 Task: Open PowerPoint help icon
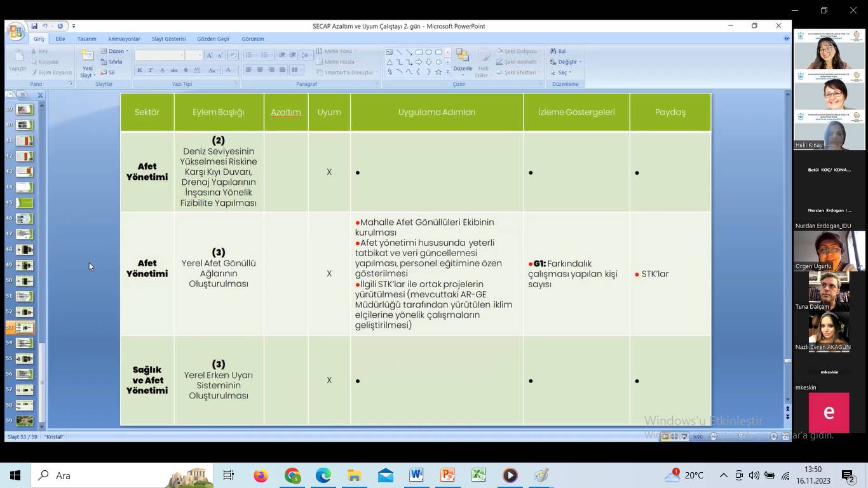787,39
